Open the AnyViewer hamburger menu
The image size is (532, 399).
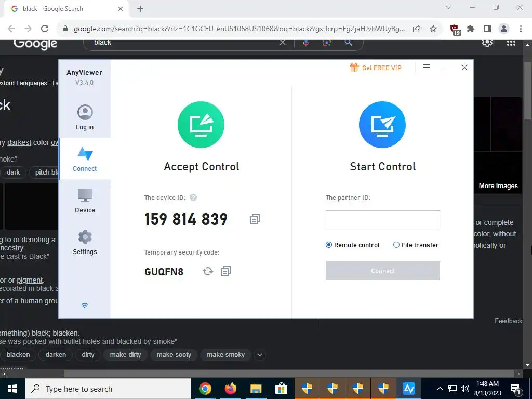427,68
